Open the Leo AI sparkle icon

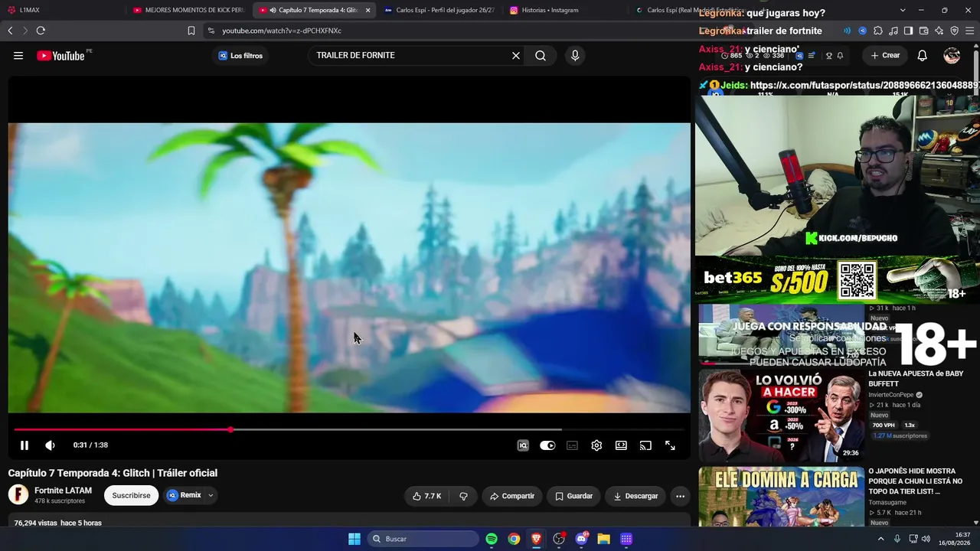(939, 31)
